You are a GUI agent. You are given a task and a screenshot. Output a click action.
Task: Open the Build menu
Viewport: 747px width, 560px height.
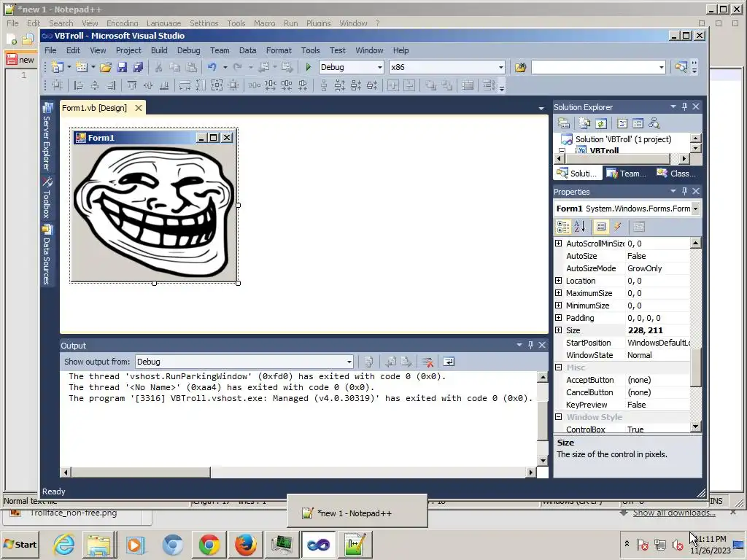[159, 50]
